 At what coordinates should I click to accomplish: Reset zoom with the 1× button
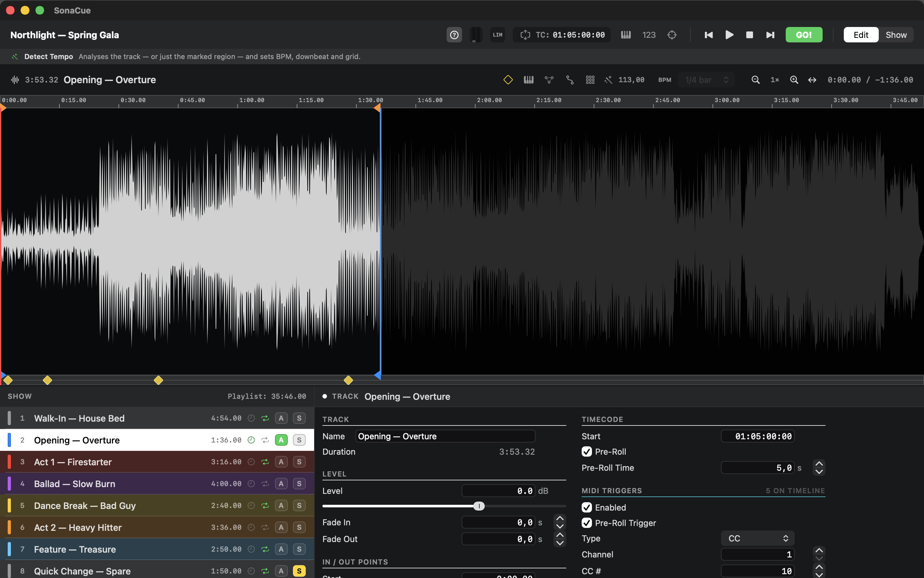point(775,80)
